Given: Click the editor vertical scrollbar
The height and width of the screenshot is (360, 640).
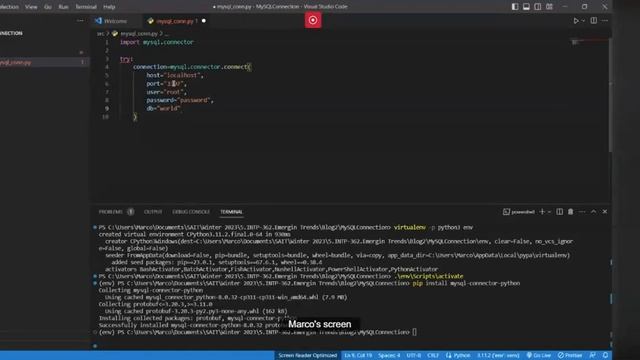Looking at the screenshot, I should click(610, 94).
